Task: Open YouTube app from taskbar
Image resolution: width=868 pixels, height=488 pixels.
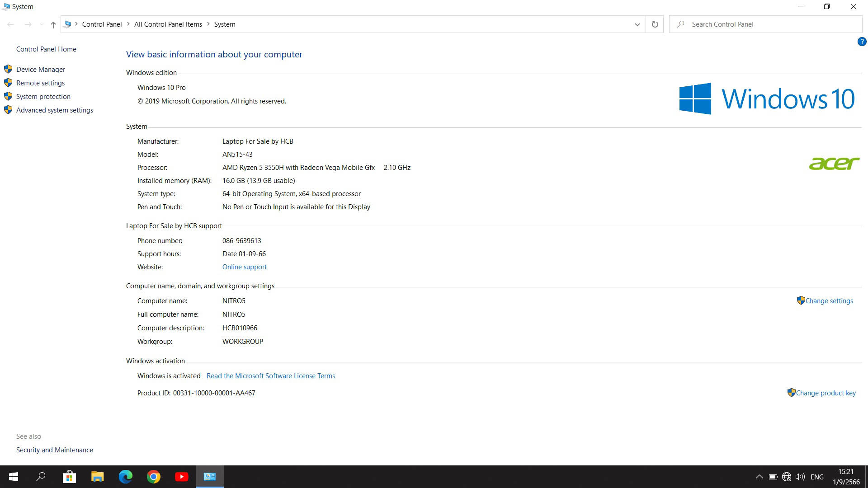Action: click(182, 477)
